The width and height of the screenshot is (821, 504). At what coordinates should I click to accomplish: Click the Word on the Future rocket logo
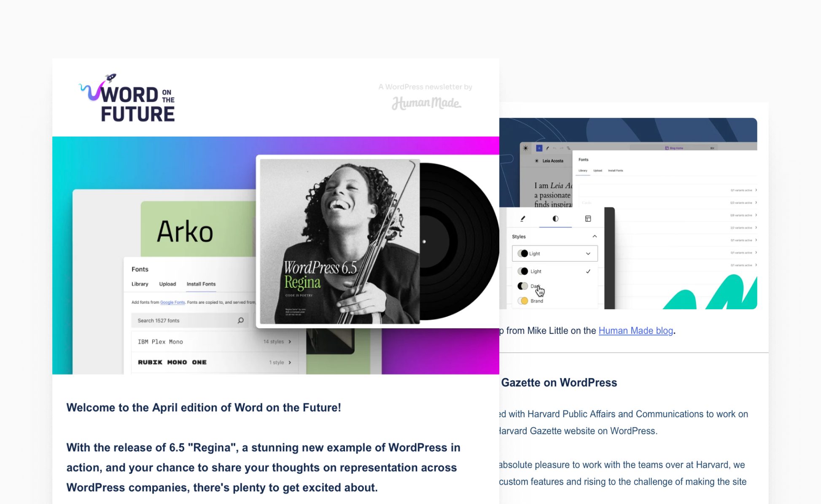(x=127, y=98)
